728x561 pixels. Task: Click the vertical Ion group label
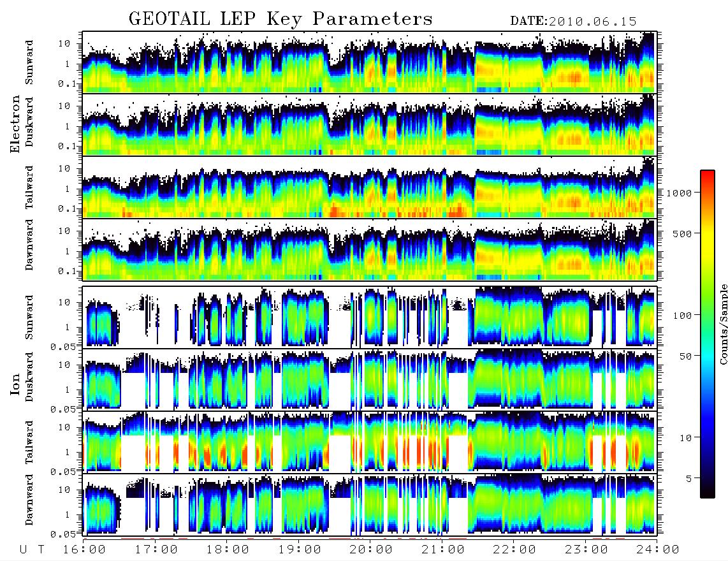click(15, 384)
